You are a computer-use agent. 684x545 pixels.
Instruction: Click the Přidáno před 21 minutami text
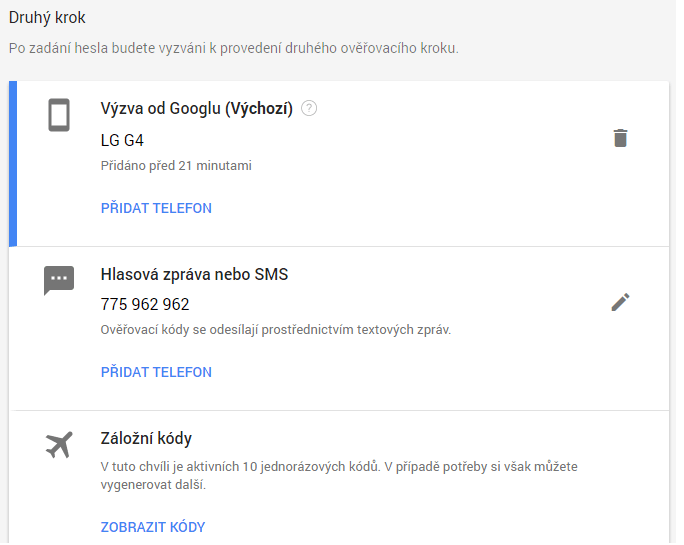click(x=176, y=166)
